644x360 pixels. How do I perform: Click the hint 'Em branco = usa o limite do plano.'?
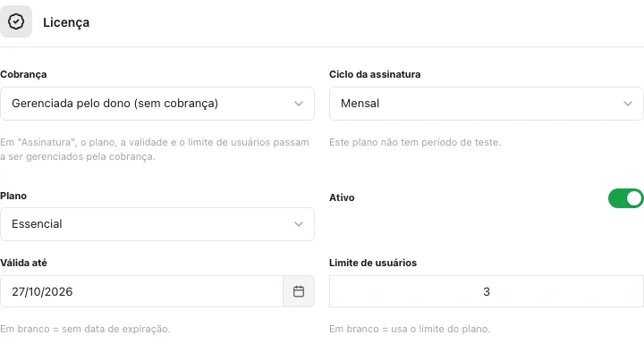pyautogui.click(x=410, y=329)
